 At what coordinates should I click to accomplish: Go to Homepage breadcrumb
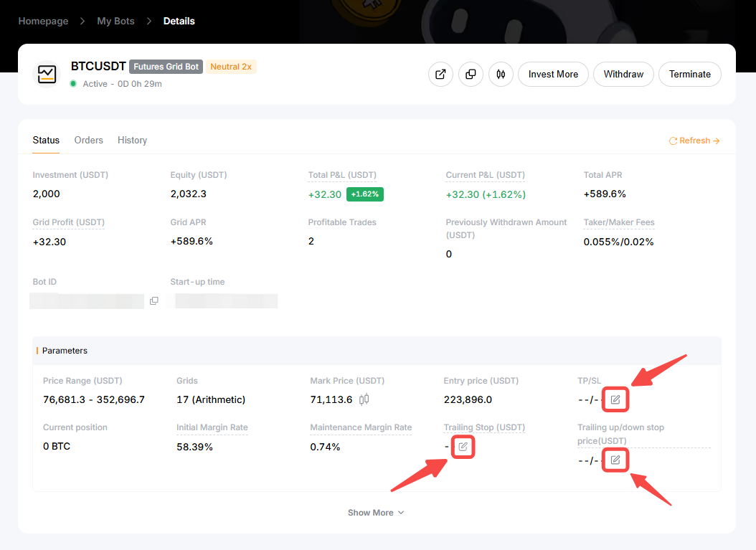point(43,21)
